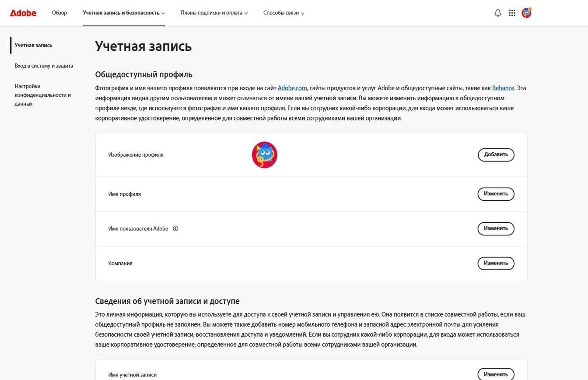Image resolution: width=588 pixels, height=380 pixels.
Task: Click Изменить for Имя учетной записи
Action: point(496,374)
